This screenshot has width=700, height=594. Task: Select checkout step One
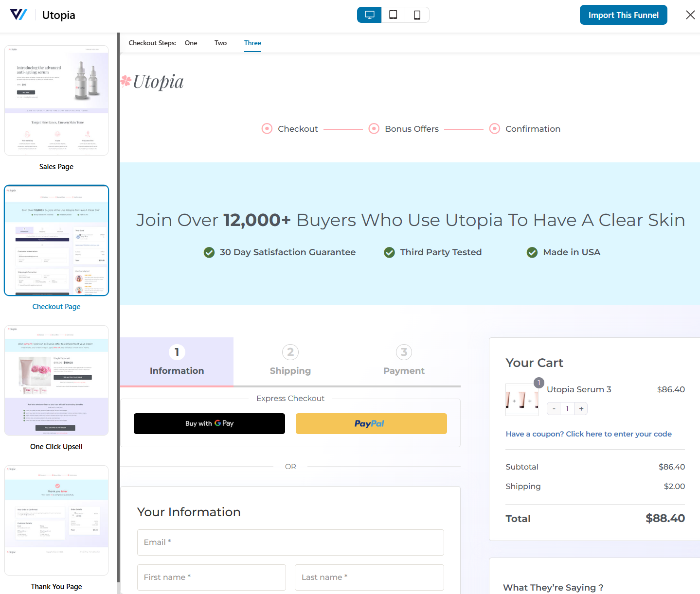point(191,43)
